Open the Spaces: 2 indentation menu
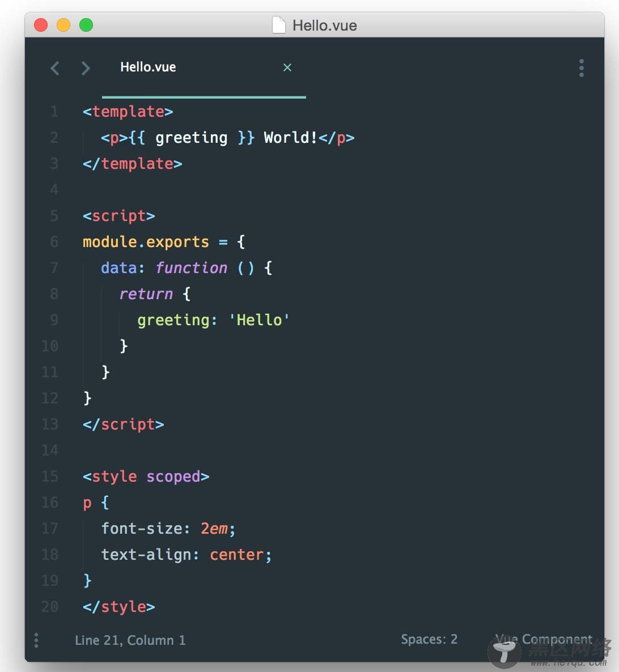The image size is (619, 672). (x=429, y=640)
